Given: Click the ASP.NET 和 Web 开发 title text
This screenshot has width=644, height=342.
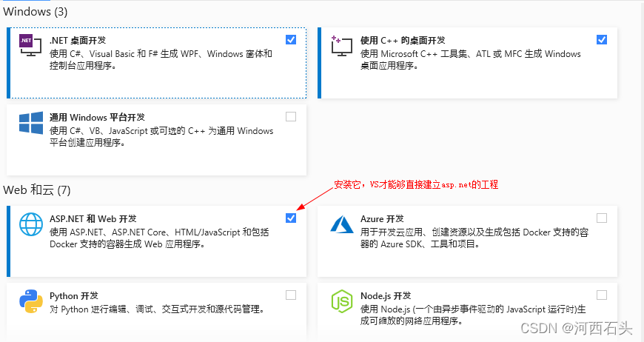Looking at the screenshot, I should tap(93, 219).
